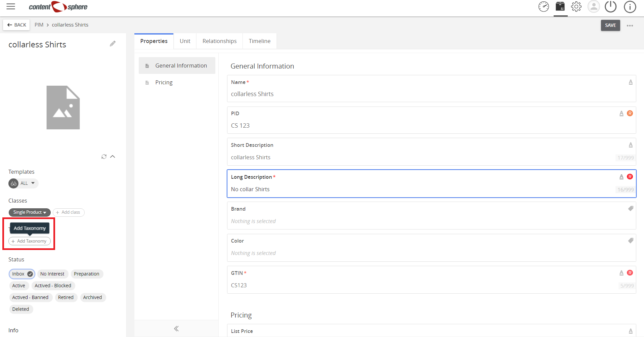Set status to Active
This screenshot has width=644, height=337.
point(19,286)
